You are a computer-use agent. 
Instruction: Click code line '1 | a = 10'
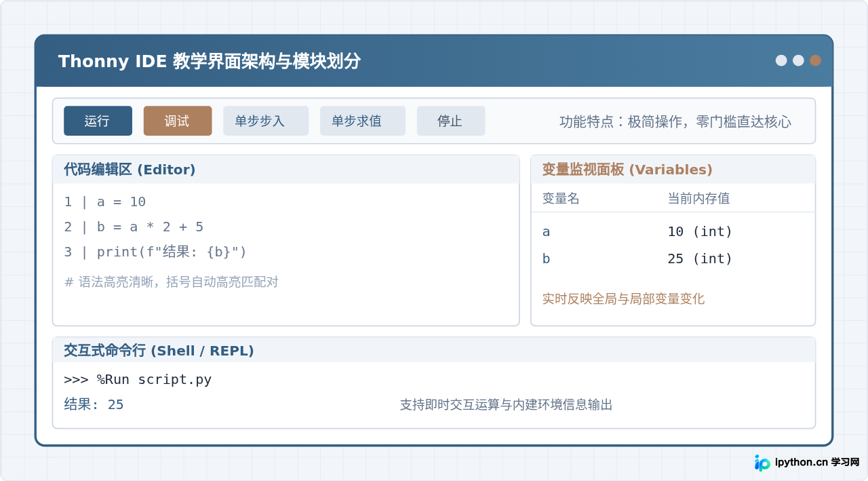(x=105, y=202)
